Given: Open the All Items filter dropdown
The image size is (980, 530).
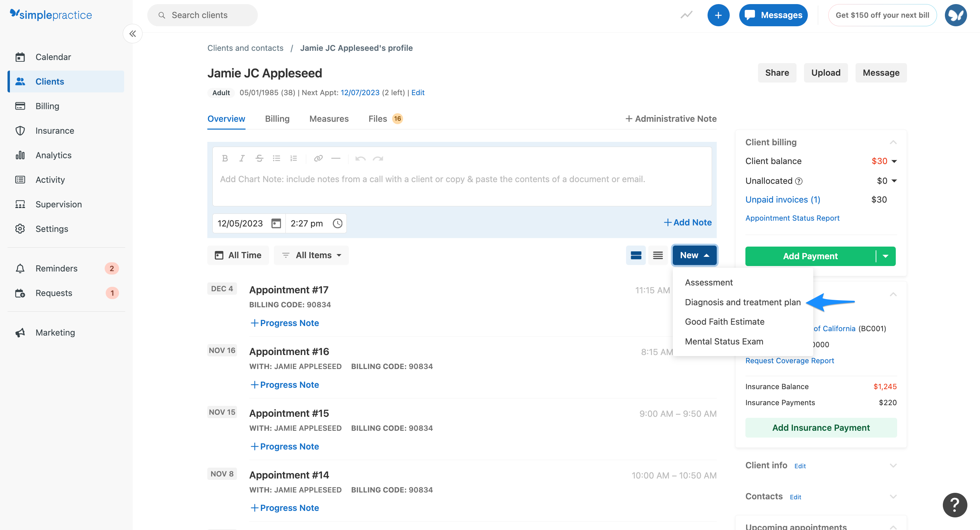Looking at the screenshot, I should click(311, 255).
